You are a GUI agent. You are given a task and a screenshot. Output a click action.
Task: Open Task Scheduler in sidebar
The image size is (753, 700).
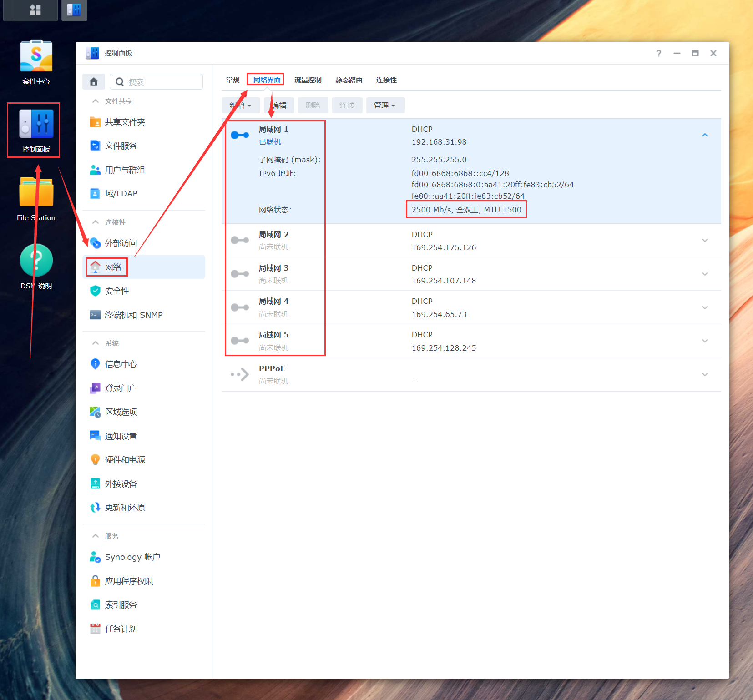tap(121, 629)
